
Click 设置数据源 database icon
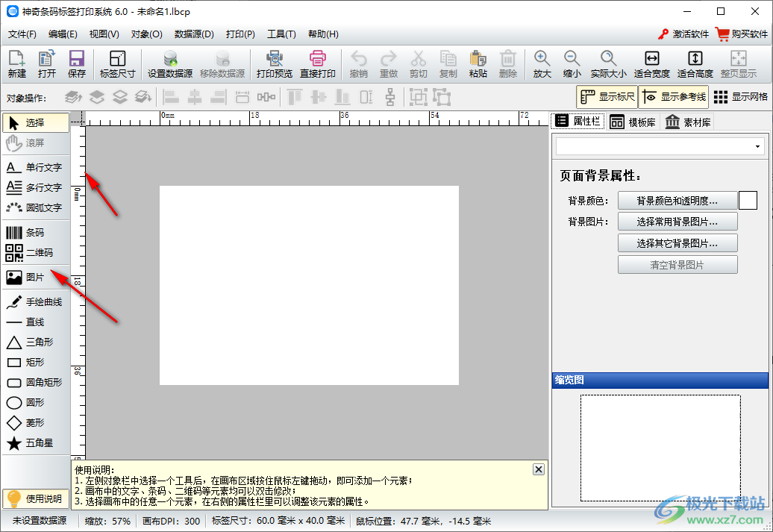click(170, 64)
